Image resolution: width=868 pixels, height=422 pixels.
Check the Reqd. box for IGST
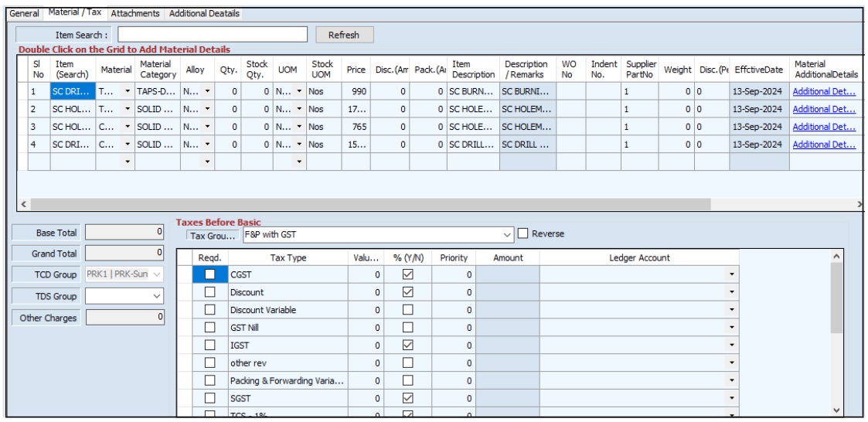point(209,345)
